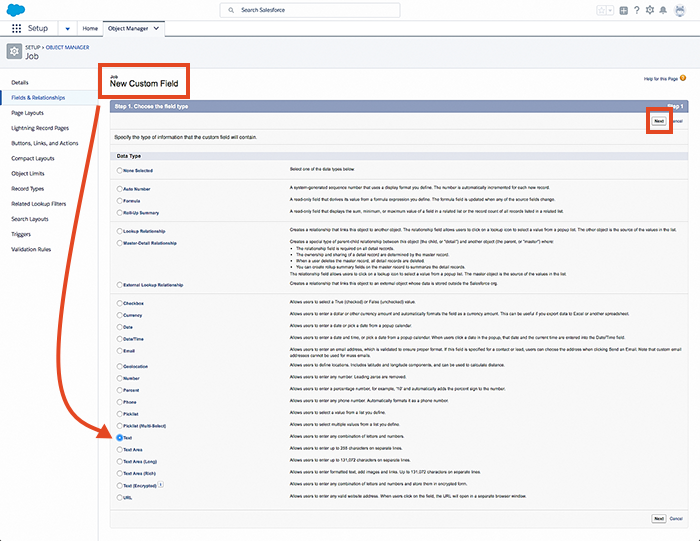Switch to the Home tab
Image resolution: width=700 pixels, height=541 pixels.
(x=90, y=28)
